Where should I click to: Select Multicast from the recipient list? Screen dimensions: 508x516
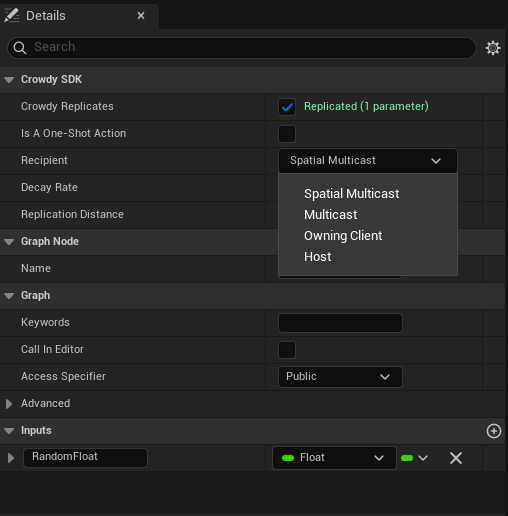330,215
